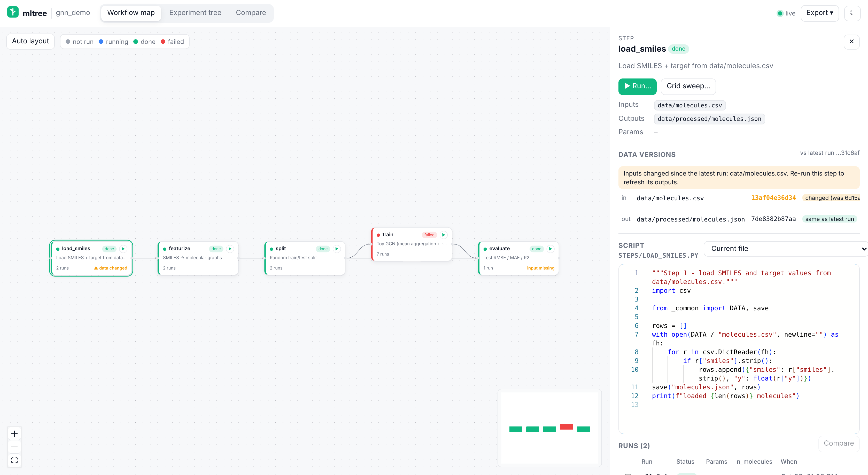868x475 pixels.
Task: Toggle dark mode with the moon icon
Action: 852,13
